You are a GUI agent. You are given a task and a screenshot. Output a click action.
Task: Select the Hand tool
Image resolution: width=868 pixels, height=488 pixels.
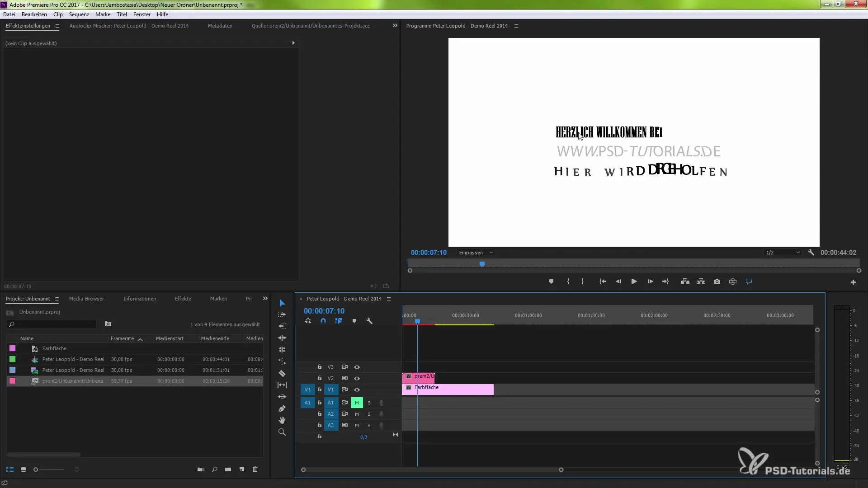(282, 420)
